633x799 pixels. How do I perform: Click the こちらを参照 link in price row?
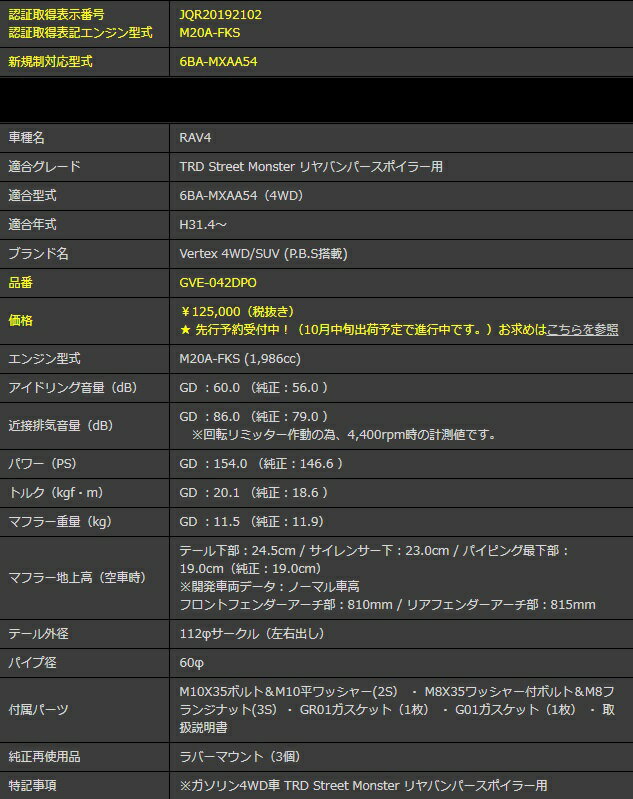pyautogui.click(x=582, y=329)
